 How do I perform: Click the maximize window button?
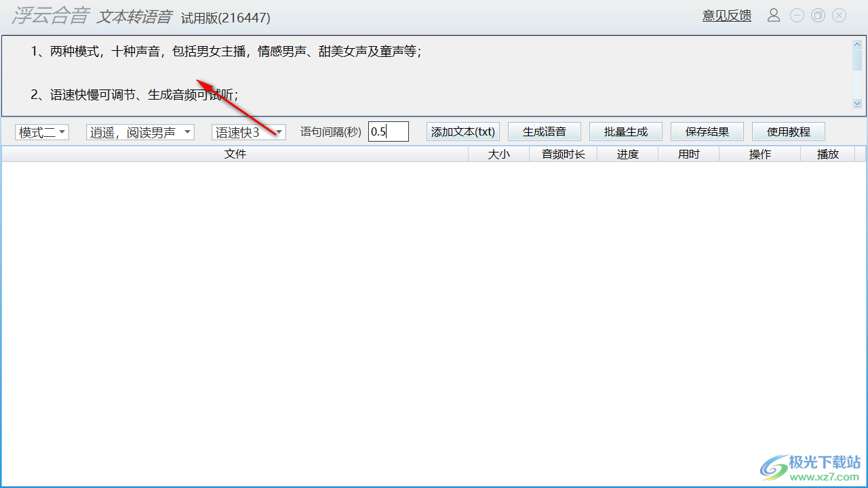[x=818, y=15]
